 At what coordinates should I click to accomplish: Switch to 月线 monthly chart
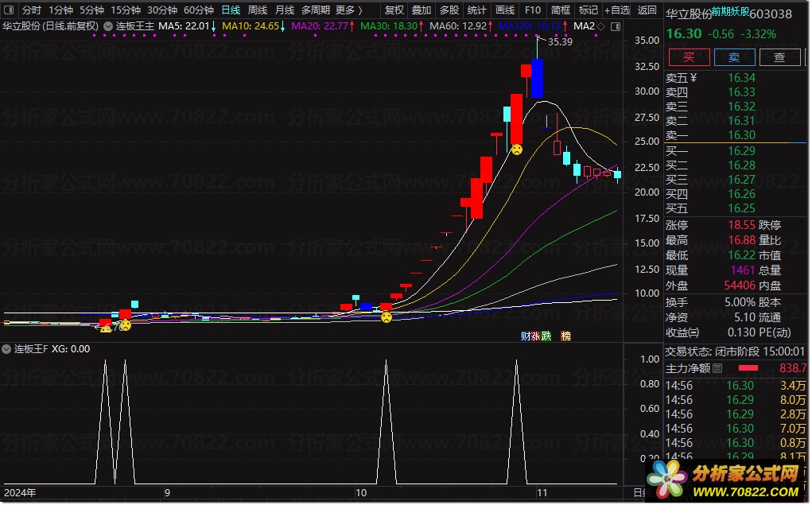(x=284, y=10)
